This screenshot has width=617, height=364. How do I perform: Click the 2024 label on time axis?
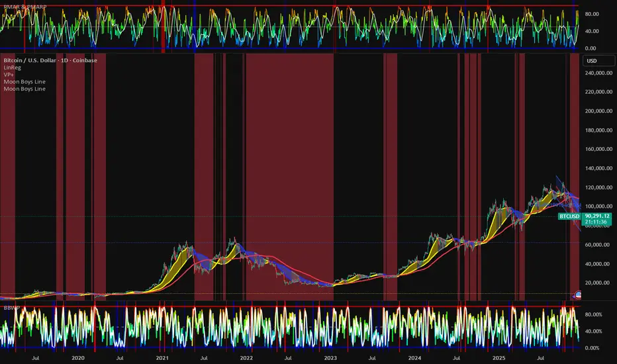(414, 357)
